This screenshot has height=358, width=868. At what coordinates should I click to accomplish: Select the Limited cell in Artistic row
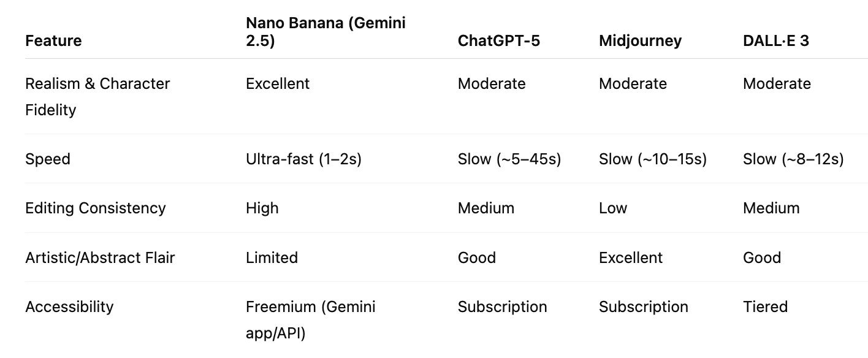[x=272, y=257]
